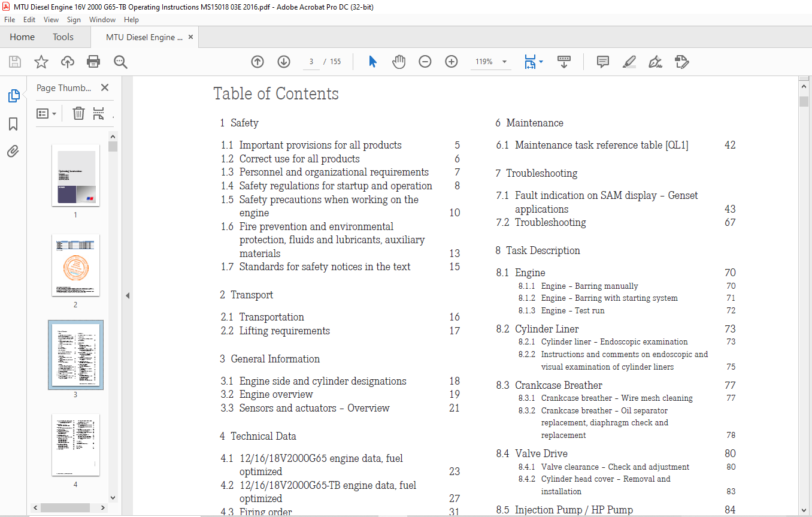Open 'Crankcase breather – Wire mesh cleaning' entry
Viewport: 812px width, 517px height.
[x=617, y=398]
